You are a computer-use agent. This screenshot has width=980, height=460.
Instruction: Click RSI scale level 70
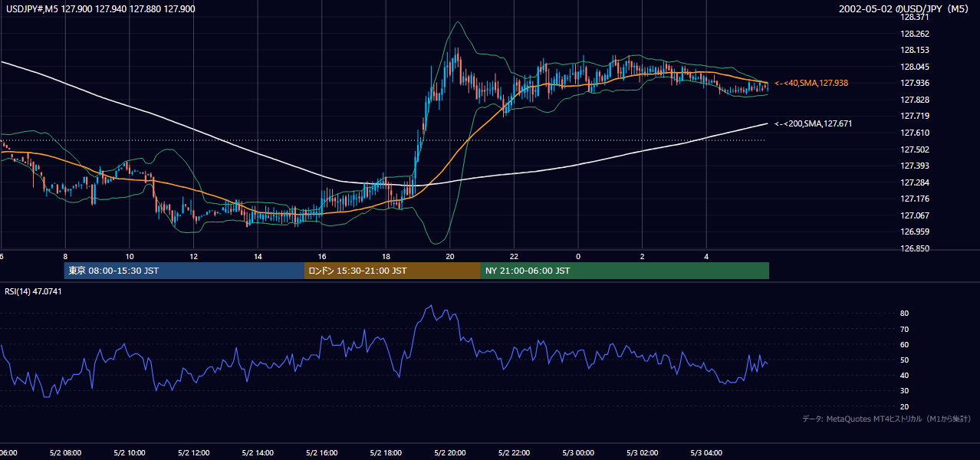pos(905,329)
